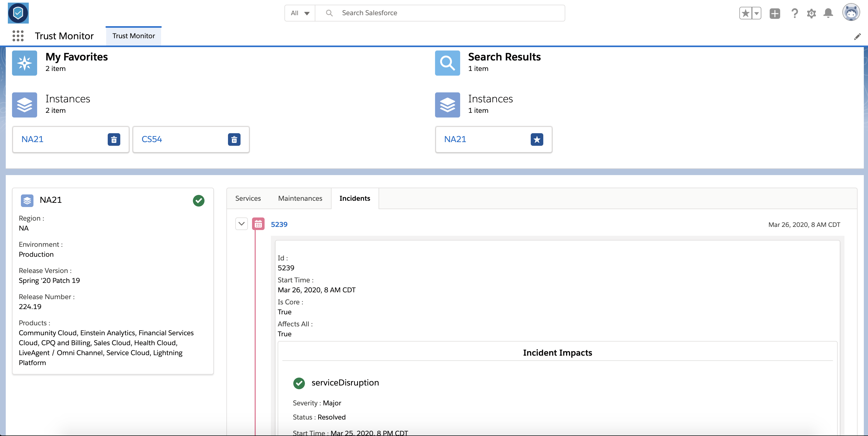
Task: Click the search magnifier icon
Action: 329,13
